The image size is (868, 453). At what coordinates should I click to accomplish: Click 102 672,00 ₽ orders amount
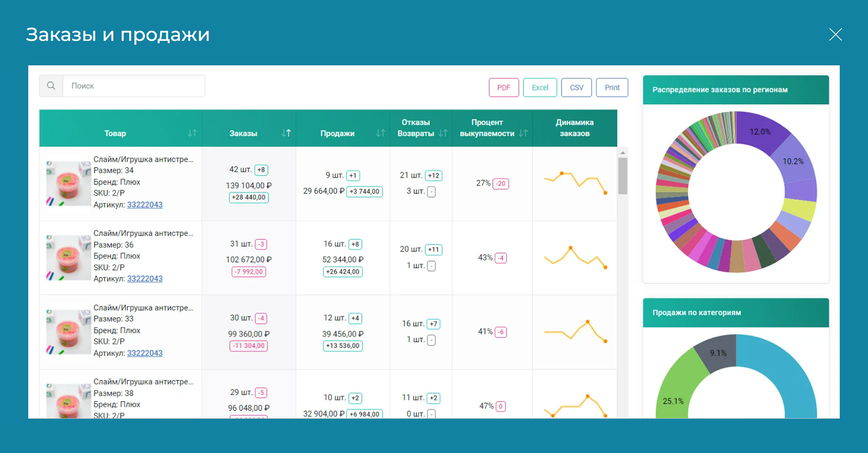pos(248,259)
